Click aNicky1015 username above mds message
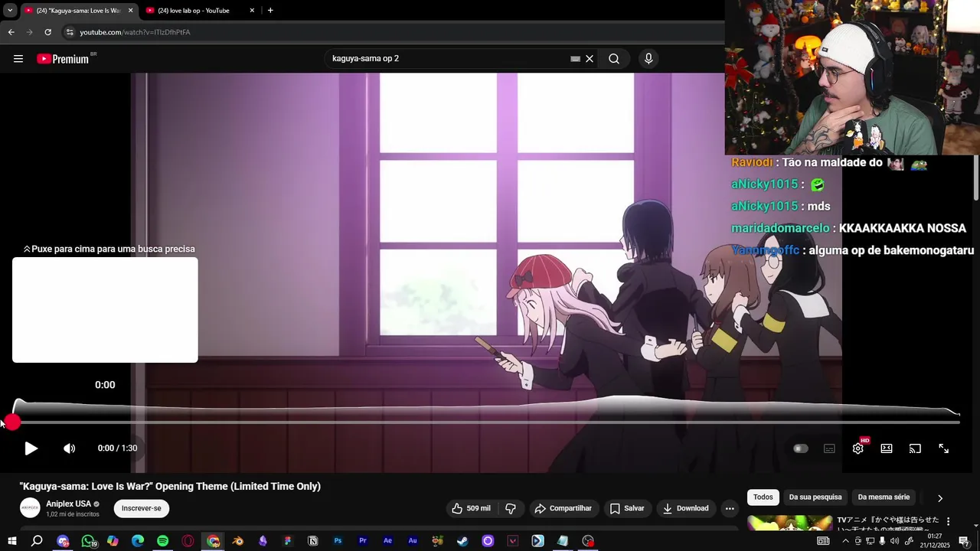Viewport: 980px width, 551px height. coord(765,207)
